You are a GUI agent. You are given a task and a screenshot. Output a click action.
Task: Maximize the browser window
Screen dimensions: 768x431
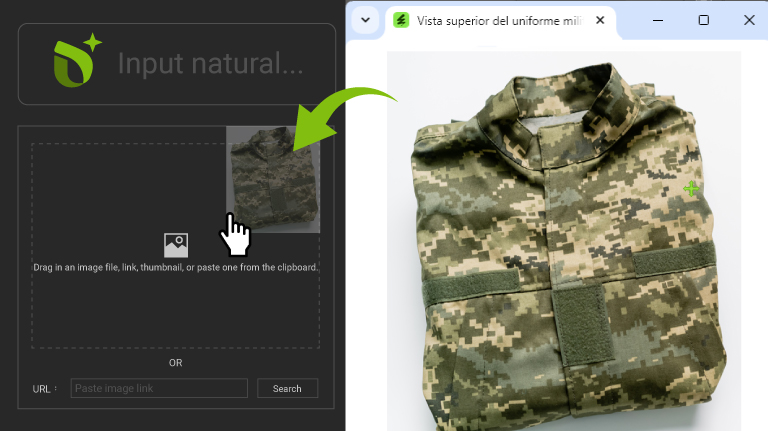[703, 20]
